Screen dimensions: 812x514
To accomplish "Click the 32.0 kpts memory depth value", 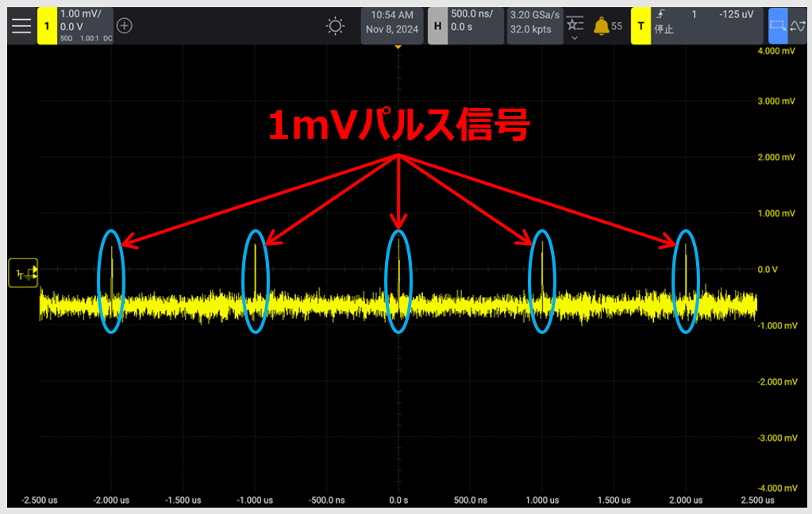I will point(531,29).
